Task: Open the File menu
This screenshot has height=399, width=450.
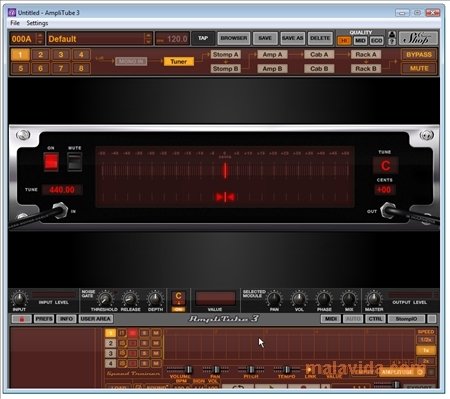Action: 15,23
